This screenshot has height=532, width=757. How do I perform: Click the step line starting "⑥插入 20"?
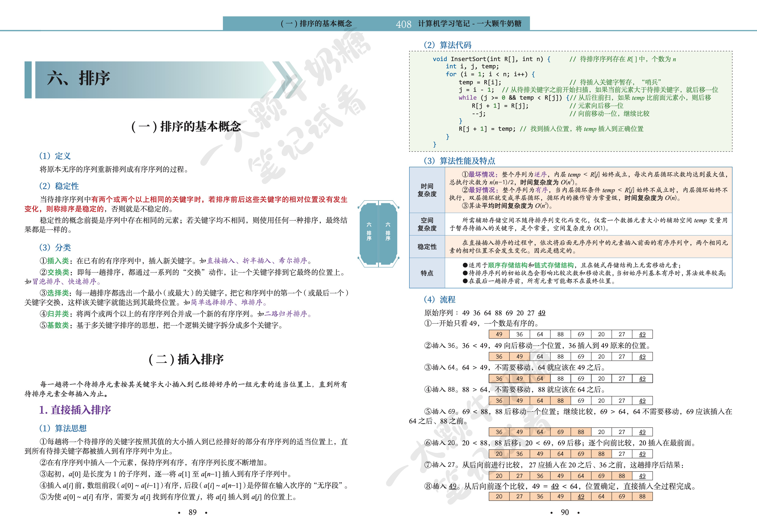[560, 443]
